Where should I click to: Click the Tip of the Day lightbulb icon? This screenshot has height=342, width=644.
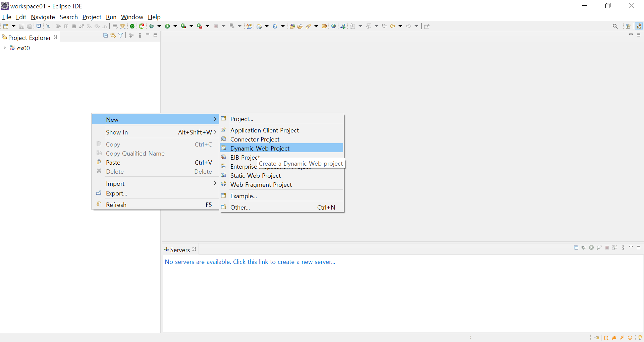tap(640, 338)
